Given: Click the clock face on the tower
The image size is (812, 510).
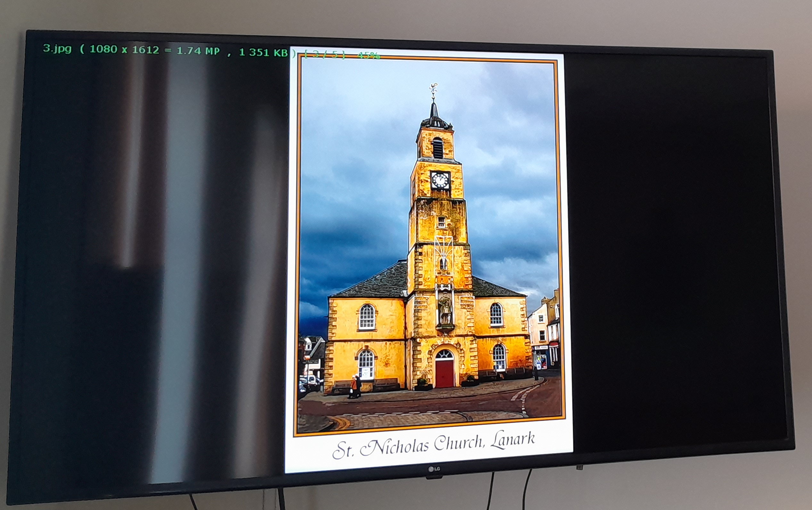Looking at the screenshot, I should (440, 180).
